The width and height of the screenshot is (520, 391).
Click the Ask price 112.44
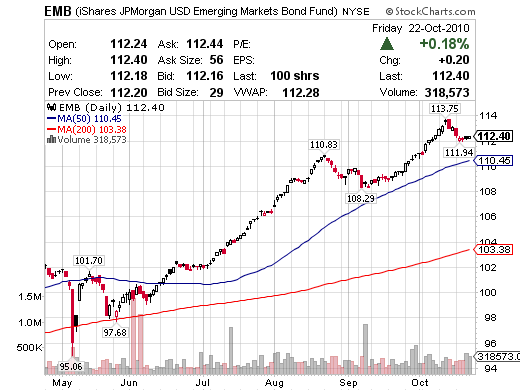point(205,44)
